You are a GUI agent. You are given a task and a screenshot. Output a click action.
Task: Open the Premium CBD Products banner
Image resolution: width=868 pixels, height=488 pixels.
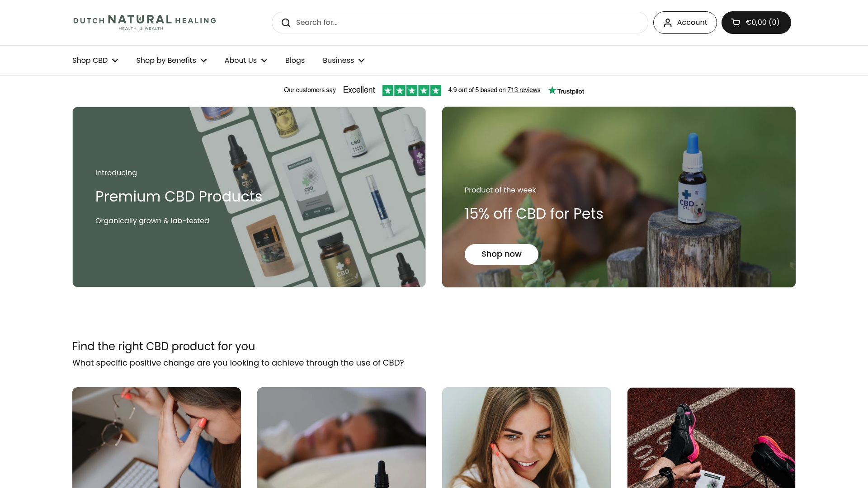pos(249,197)
